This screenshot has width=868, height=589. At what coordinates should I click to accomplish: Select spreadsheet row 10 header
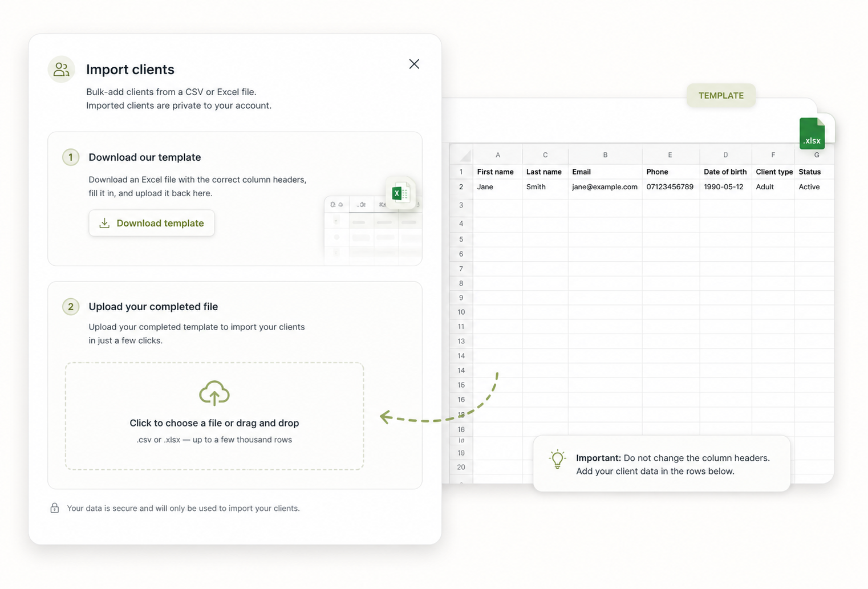(x=461, y=312)
